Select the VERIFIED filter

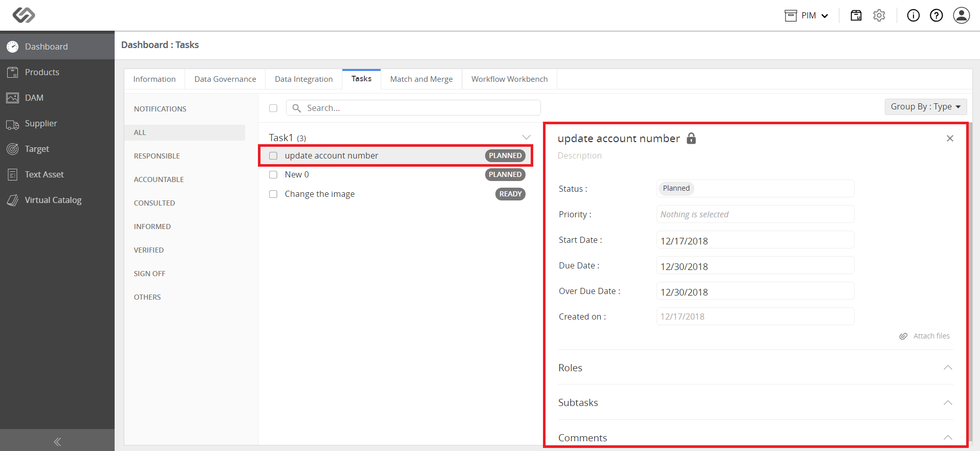149,250
